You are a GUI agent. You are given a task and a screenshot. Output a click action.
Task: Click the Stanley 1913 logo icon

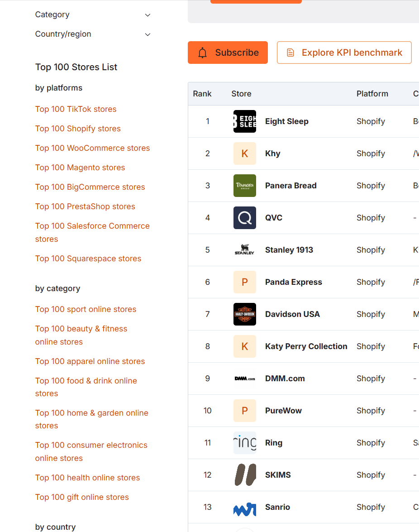pos(245,250)
